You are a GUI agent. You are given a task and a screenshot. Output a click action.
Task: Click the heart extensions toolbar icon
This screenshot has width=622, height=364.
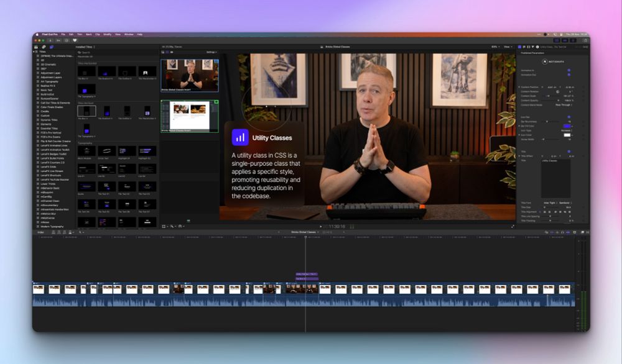point(75,40)
